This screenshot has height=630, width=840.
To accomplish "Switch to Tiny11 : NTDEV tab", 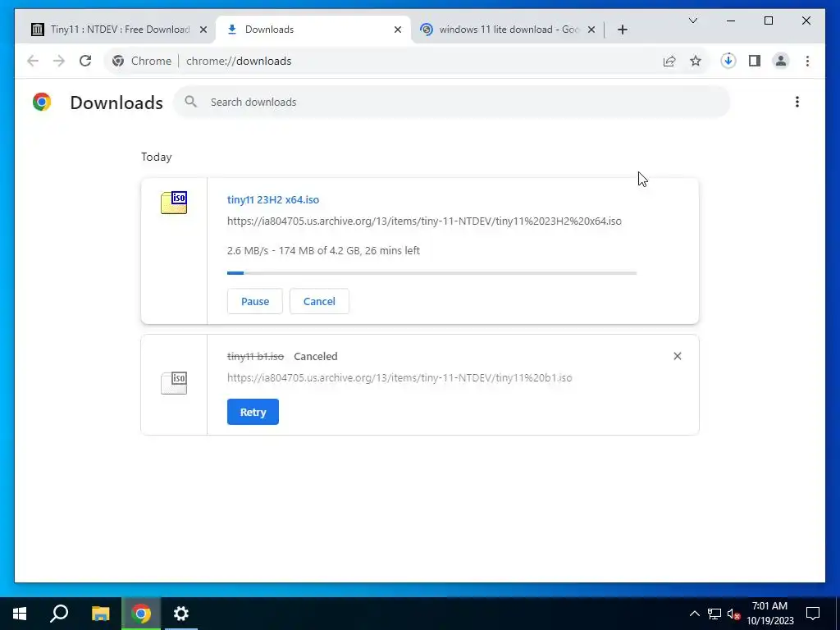I will [x=119, y=30].
